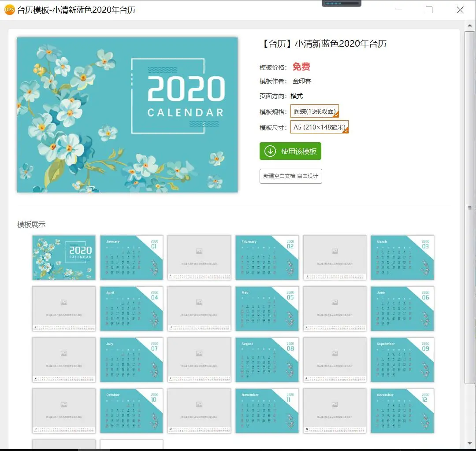
Task: Open the July 07 page thumbnail
Action: pos(131,360)
